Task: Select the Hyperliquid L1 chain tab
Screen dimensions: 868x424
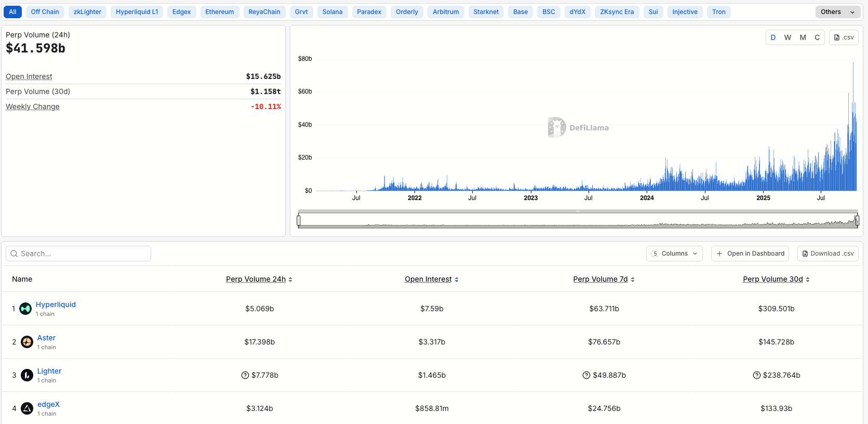Action: pos(137,12)
